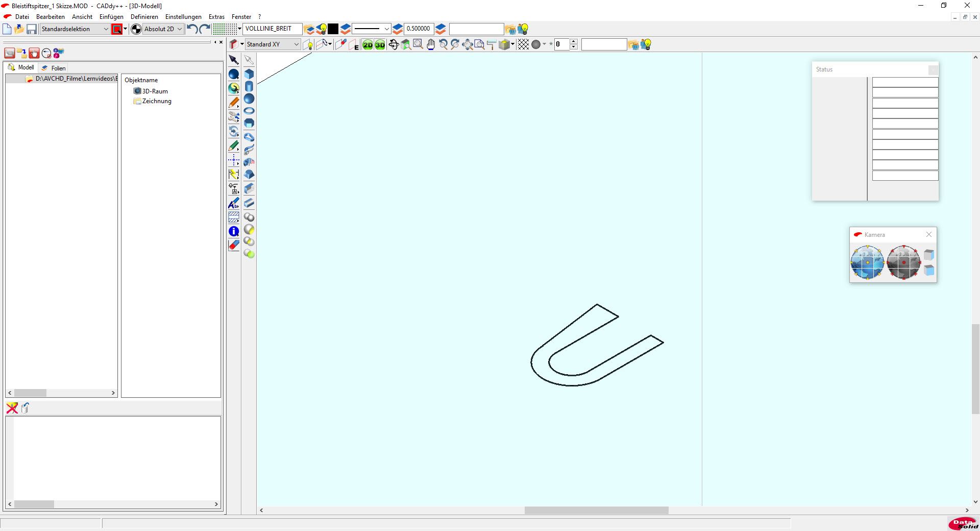Select the black arrow selection tool
This screenshot has width=980, height=531.
pos(234,60)
